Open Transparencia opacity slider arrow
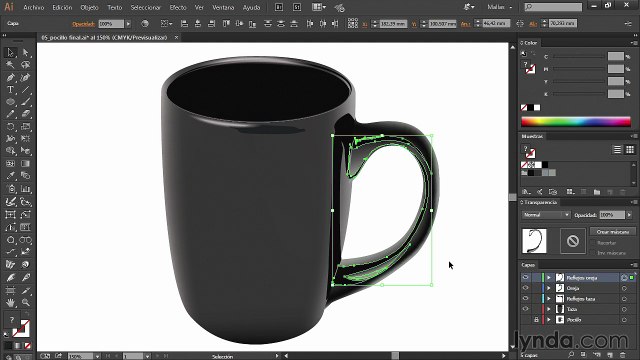Screen dimensions: 640x360 click(x=629, y=215)
